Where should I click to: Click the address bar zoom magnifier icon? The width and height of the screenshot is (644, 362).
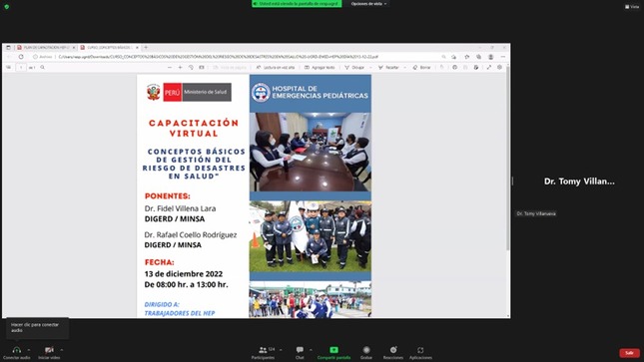coord(444,57)
